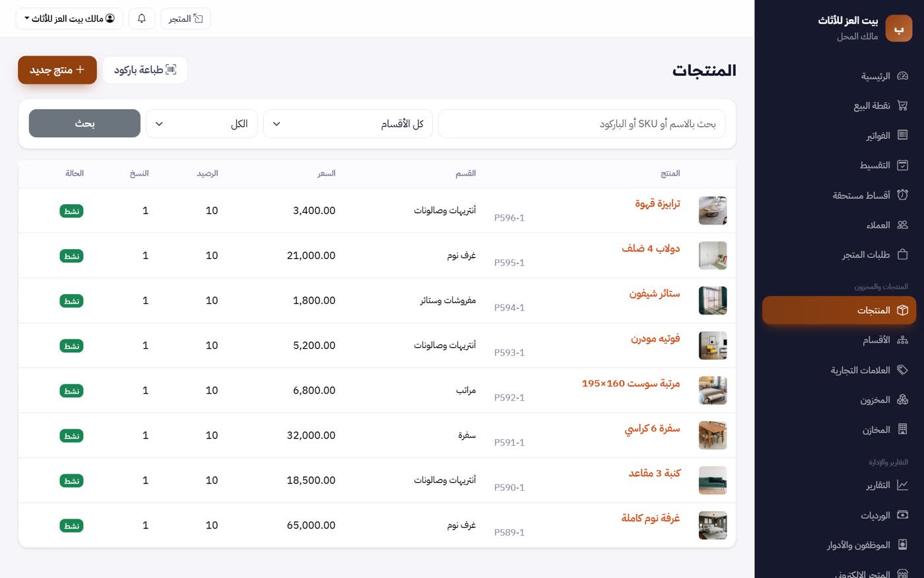Open the العلامات التجارية tag icon

coord(902,370)
